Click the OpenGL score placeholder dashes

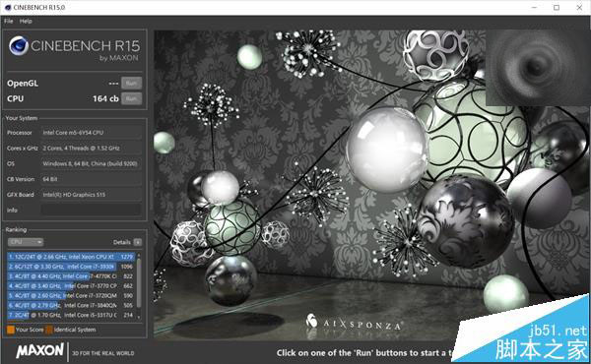coord(113,84)
